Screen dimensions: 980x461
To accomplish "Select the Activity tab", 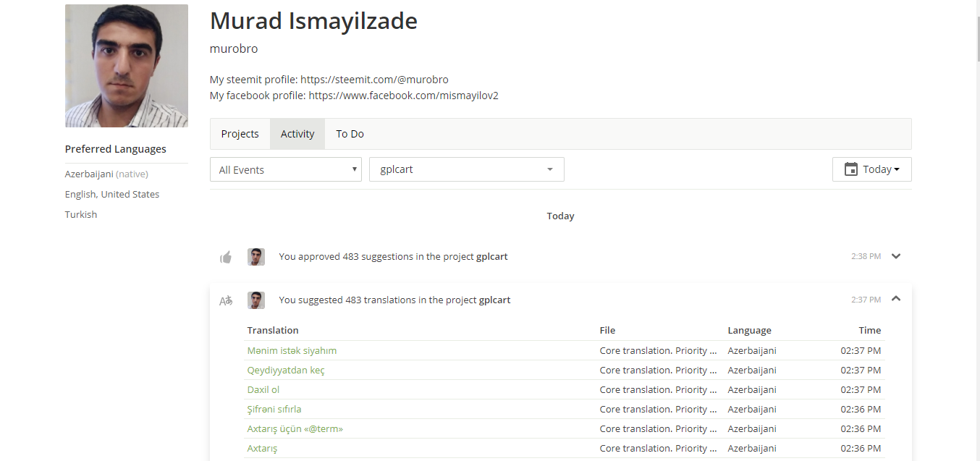I will [x=297, y=134].
